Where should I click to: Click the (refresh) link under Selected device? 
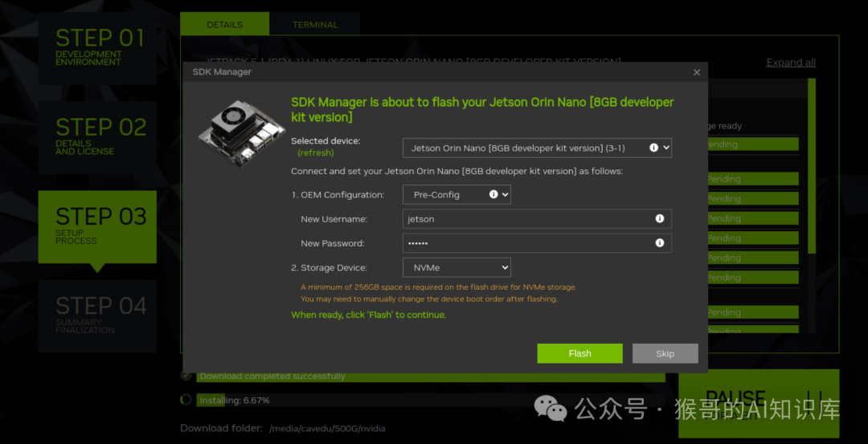pyautogui.click(x=316, y=153)
